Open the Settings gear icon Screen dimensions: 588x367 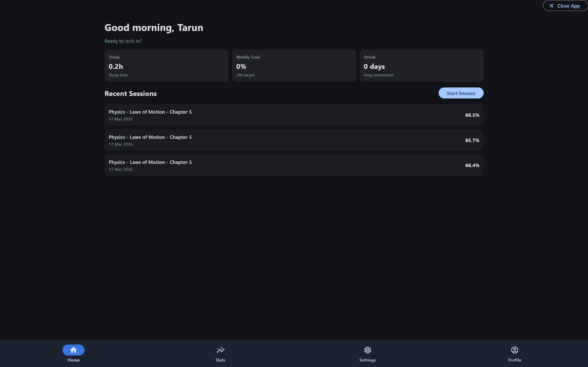[367, 350]
